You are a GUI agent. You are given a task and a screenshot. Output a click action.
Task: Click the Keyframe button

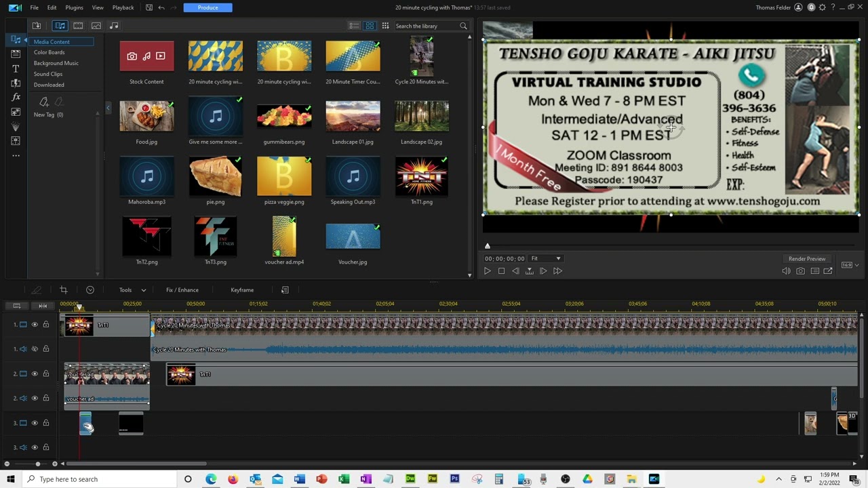(242, 290)
